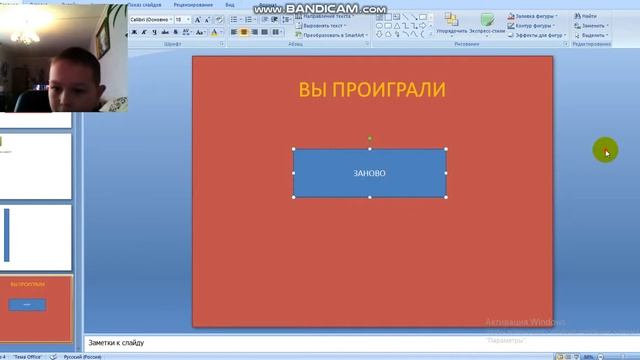Select the right arrow shape
Viewport: 640px width, 360px height.
[422, 26]
